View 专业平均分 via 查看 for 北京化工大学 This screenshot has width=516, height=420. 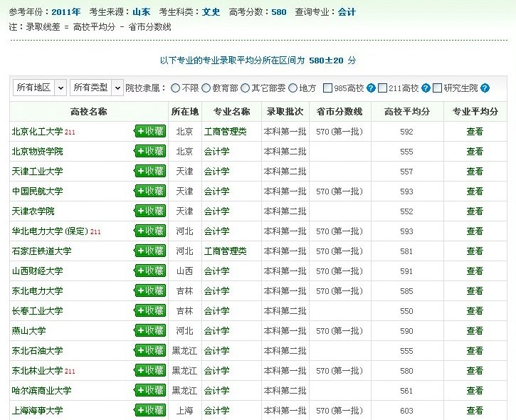pyautogui.click(x=475, y=132)
